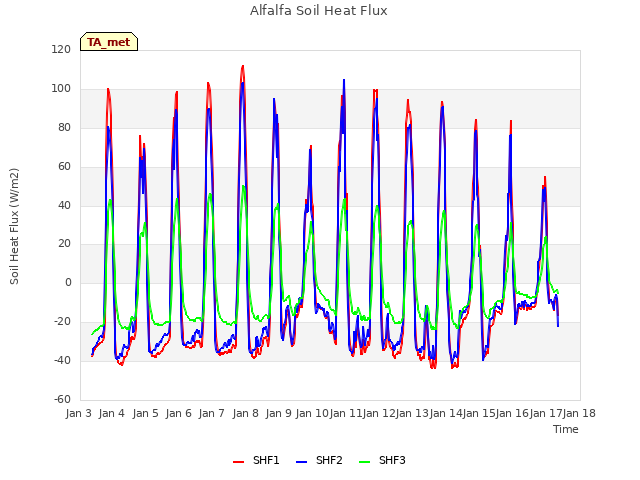
Task: Click the -20 y-axis tick label
Action: [x=62, y=321]
